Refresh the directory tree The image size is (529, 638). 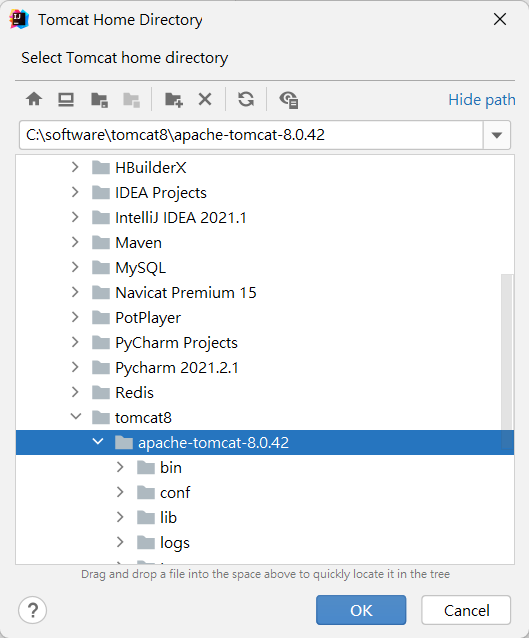(246, 99)
